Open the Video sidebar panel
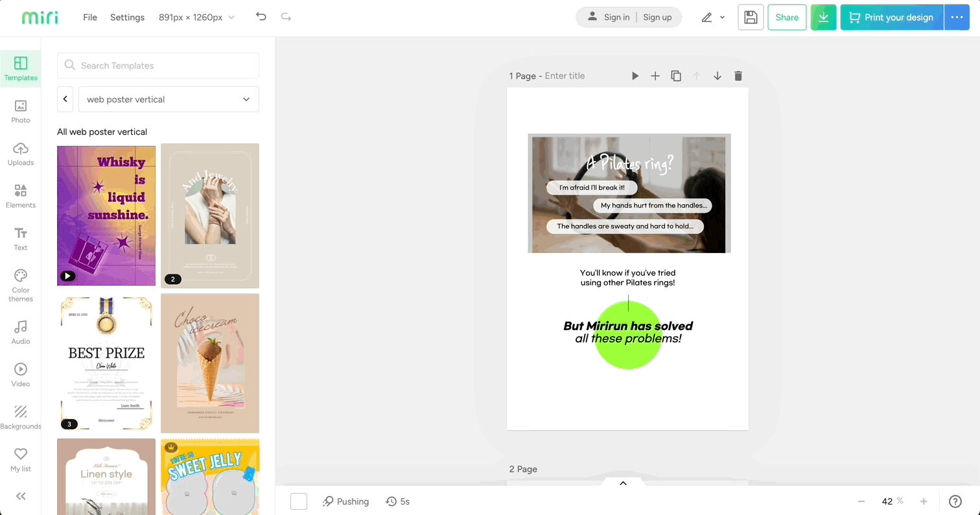Viewport: 980px width, 515px height. tap(21, 375)
